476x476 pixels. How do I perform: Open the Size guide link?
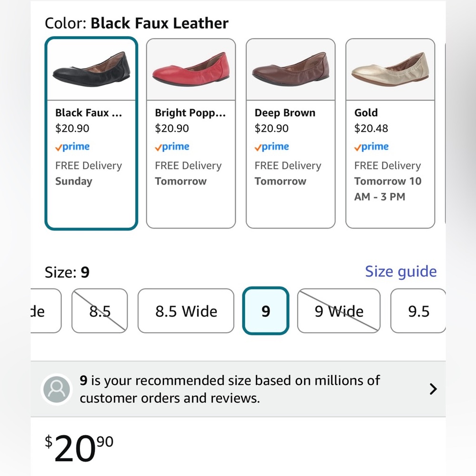tap(401, 272)
